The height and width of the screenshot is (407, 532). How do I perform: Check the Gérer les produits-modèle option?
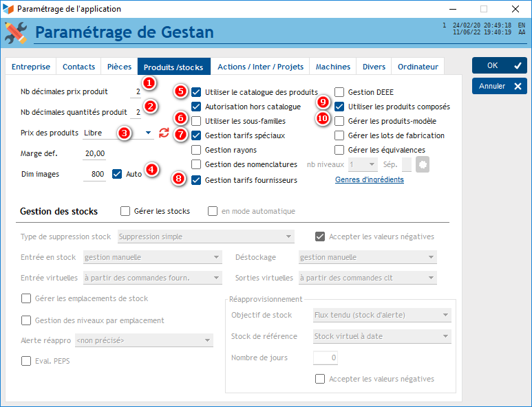339,121
